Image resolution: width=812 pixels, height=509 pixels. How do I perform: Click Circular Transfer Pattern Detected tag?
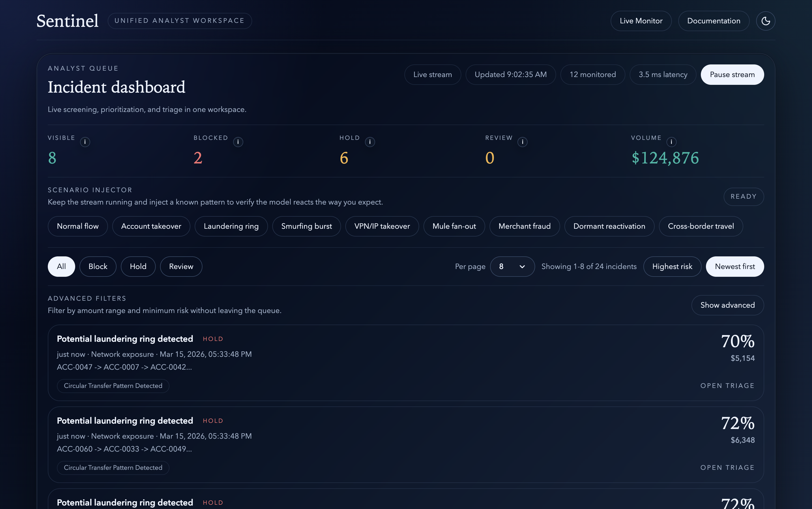[113, 386]
